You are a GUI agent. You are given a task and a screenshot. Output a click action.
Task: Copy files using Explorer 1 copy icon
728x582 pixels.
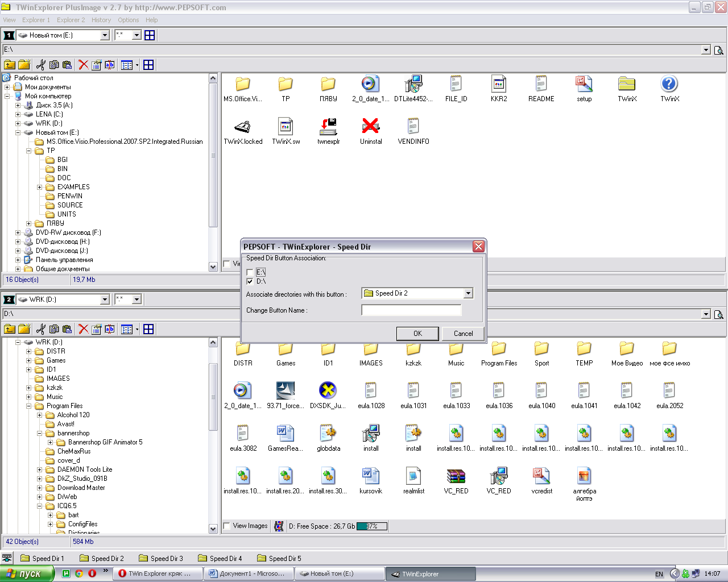tap(54, 65)
